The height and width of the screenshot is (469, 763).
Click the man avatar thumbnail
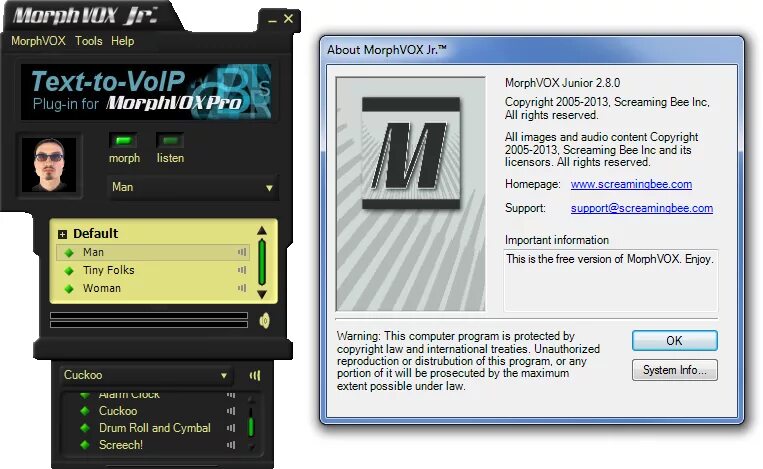point(49,165)
